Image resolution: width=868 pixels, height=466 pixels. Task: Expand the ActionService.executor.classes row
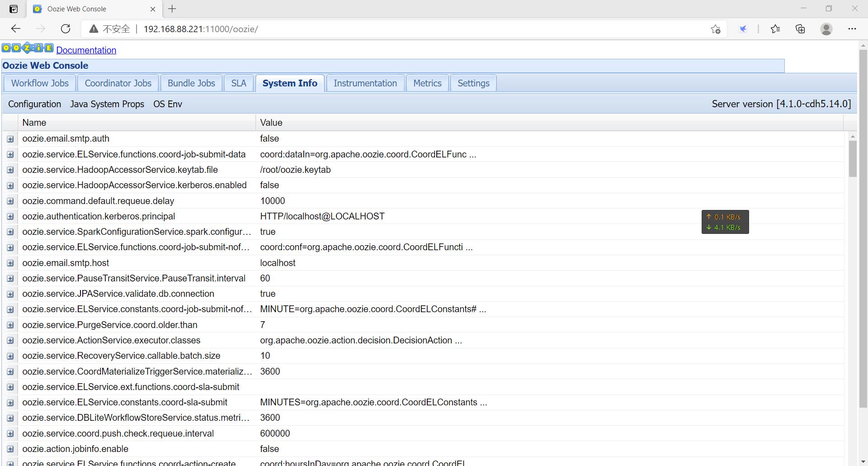(10, 341)
